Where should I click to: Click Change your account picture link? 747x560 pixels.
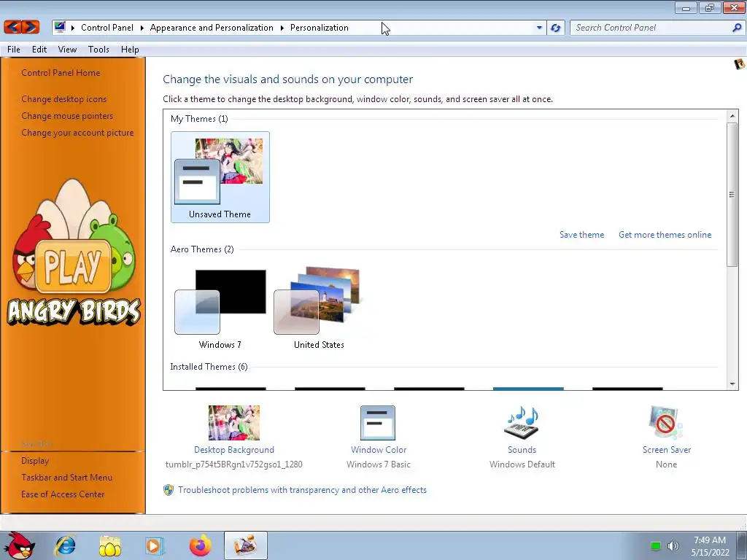(x=77, y=133)
